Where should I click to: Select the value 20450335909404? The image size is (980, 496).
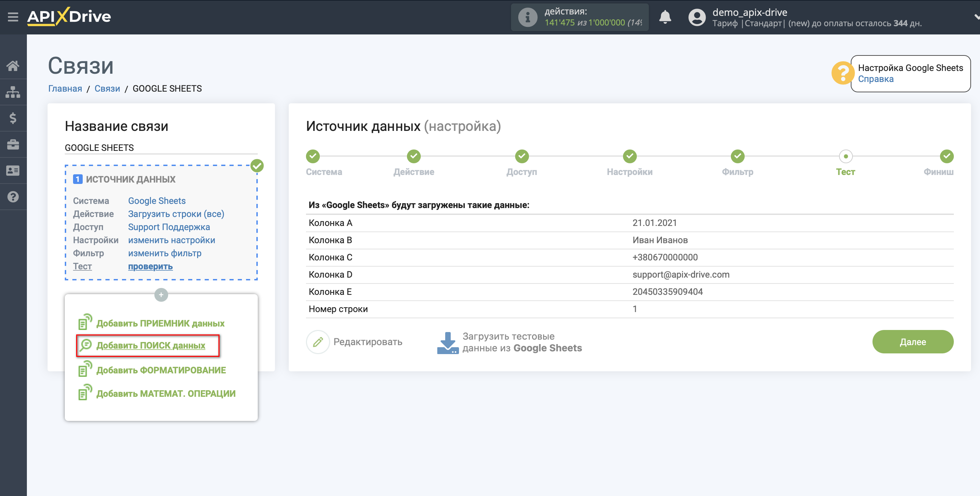[667, 292]
